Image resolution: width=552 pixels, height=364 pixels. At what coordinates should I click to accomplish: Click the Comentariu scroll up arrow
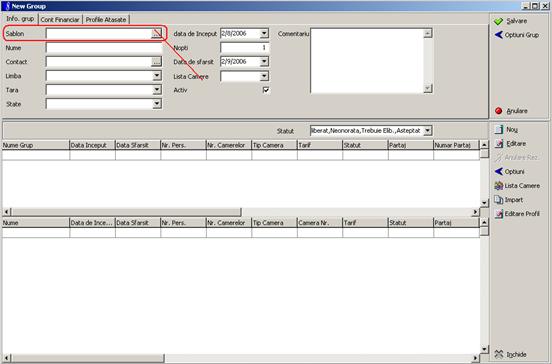(x=428, y=33)
